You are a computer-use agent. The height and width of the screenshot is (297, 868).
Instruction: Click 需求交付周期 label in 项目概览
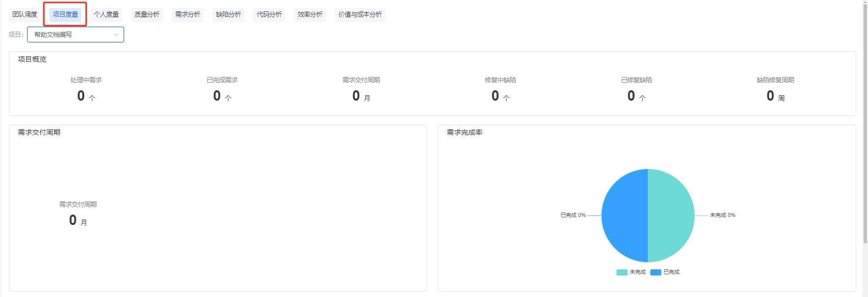361,80
